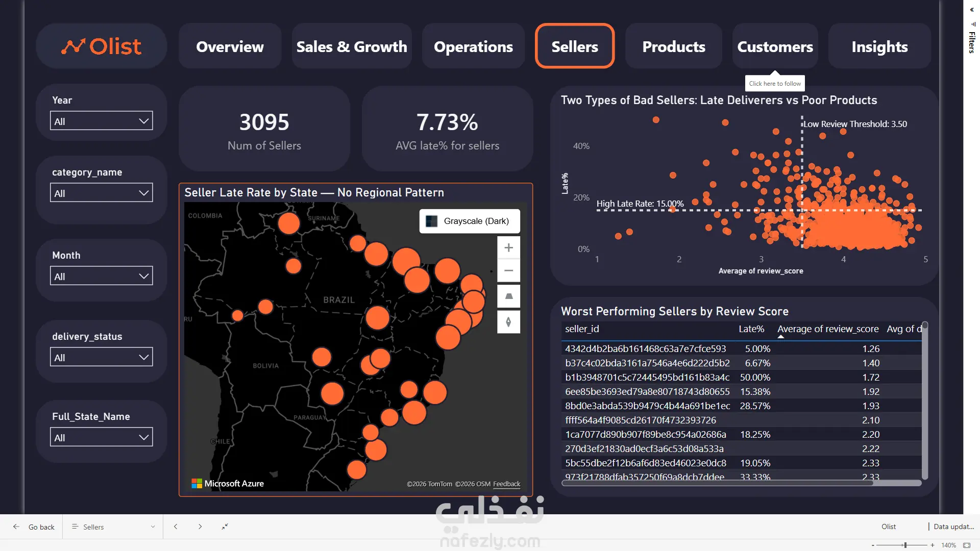Open the category_name dropdown

pos(102,193)
